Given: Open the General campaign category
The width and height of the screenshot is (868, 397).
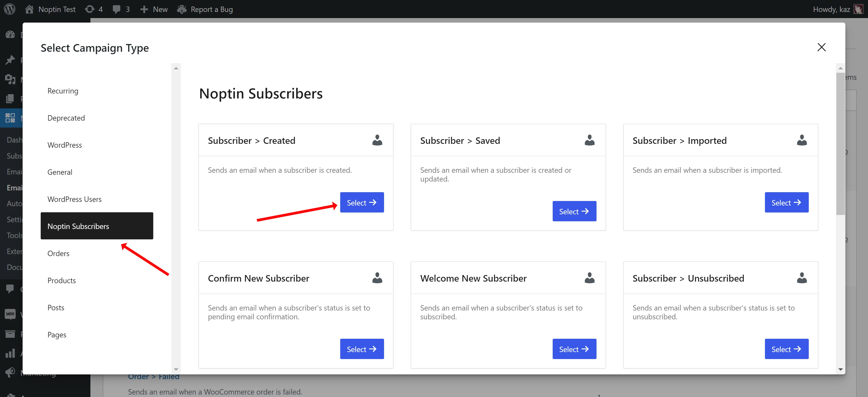Looking at the screenshot, I should (97, 172).
